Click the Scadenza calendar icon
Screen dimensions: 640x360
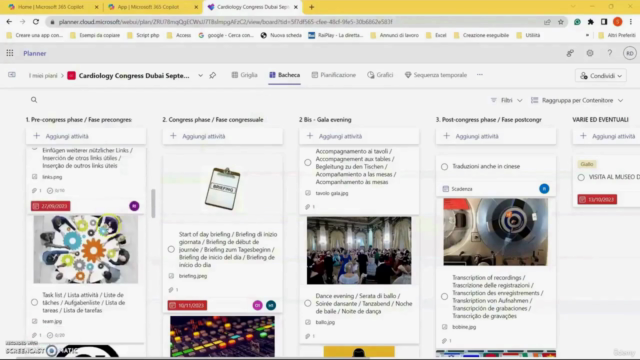tap(446, 189)
